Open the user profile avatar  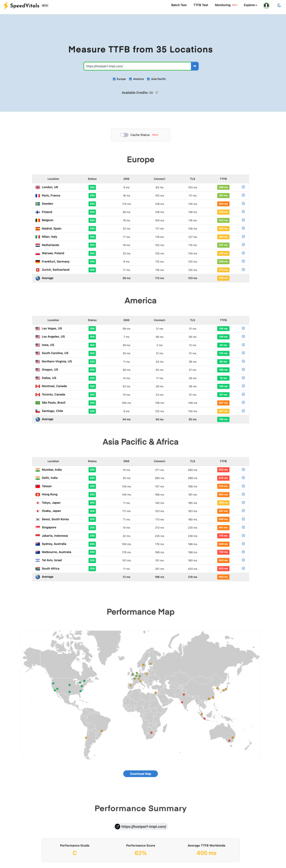(266, 5)
